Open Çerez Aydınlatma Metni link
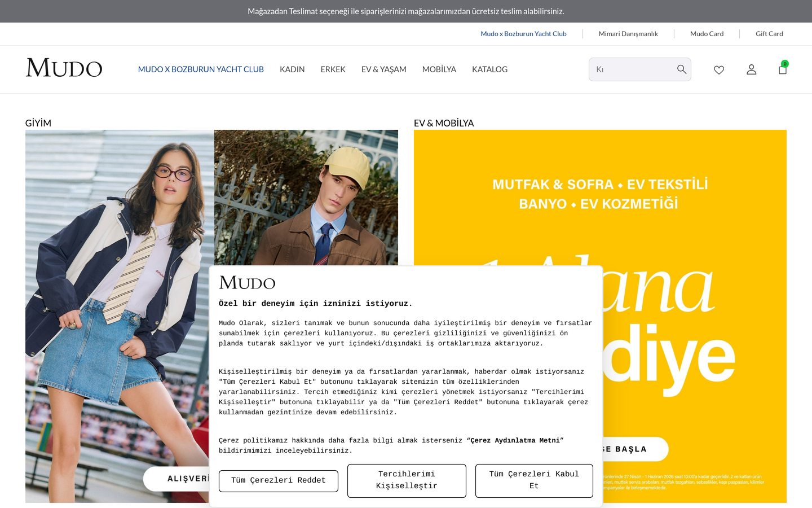Image resolution: width=812 pixels, height=508 pixels. pos(515,441)
